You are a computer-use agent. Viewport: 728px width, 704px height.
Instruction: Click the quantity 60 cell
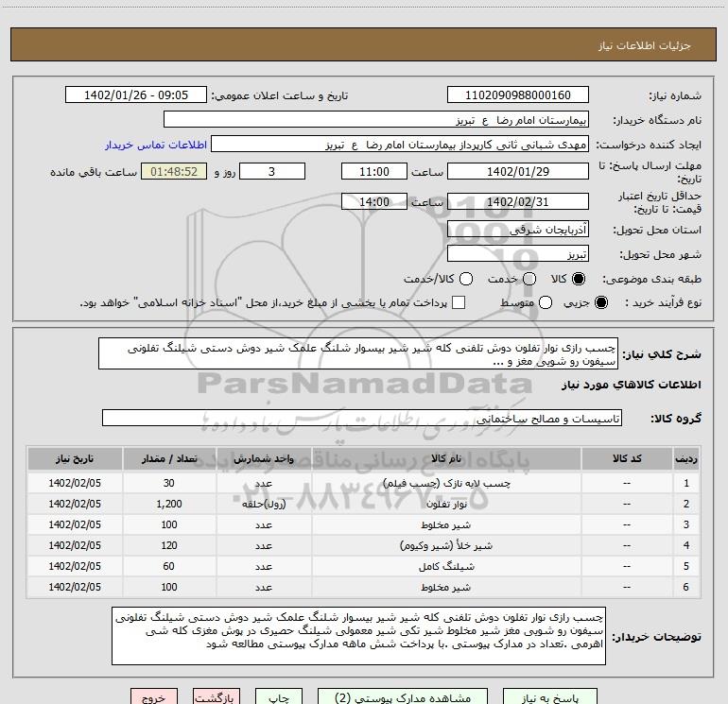click(x=169, y=566)
